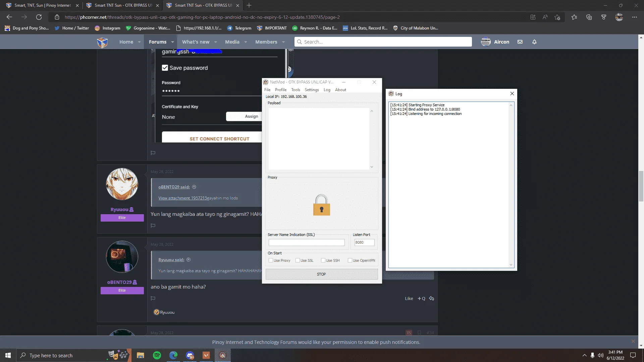Image resolution: width=644 pixels, height=362 pixels.
Task: Expand the What's new dropdown arrow
Action: click(215, 42)
